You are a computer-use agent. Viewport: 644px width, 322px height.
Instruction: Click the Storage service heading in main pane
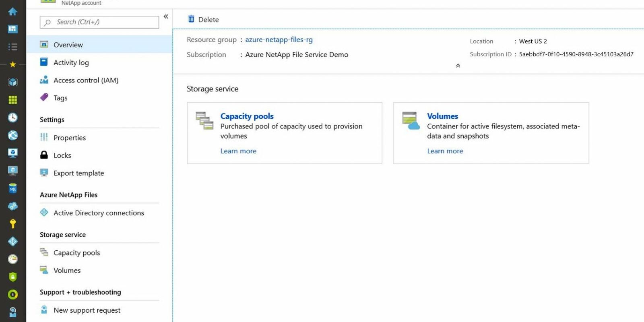click(x=213, y=89)
